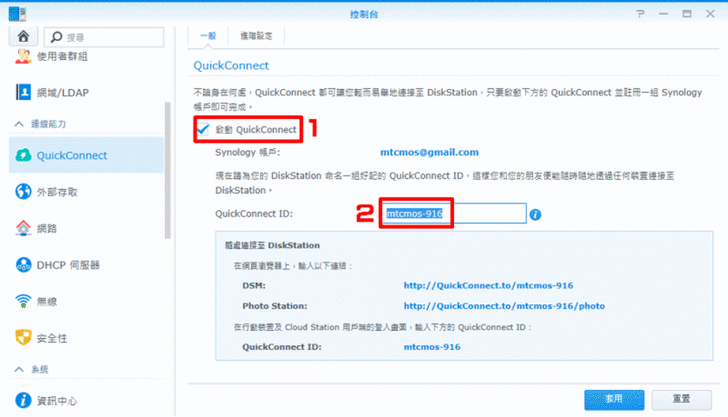Open DHCP 伺服器 icon
The height and width of the screenshot is (417, 728).
23,265
